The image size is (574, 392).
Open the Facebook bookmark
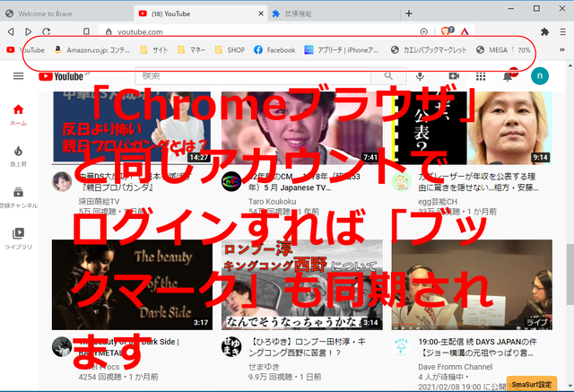tap(274, 49)
